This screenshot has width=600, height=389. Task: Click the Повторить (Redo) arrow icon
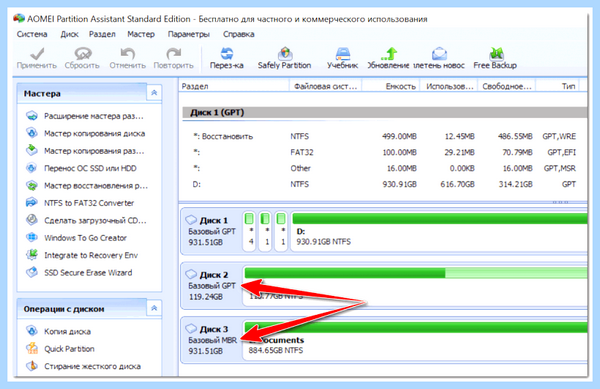pyautogui.click(x=173, y=54)
